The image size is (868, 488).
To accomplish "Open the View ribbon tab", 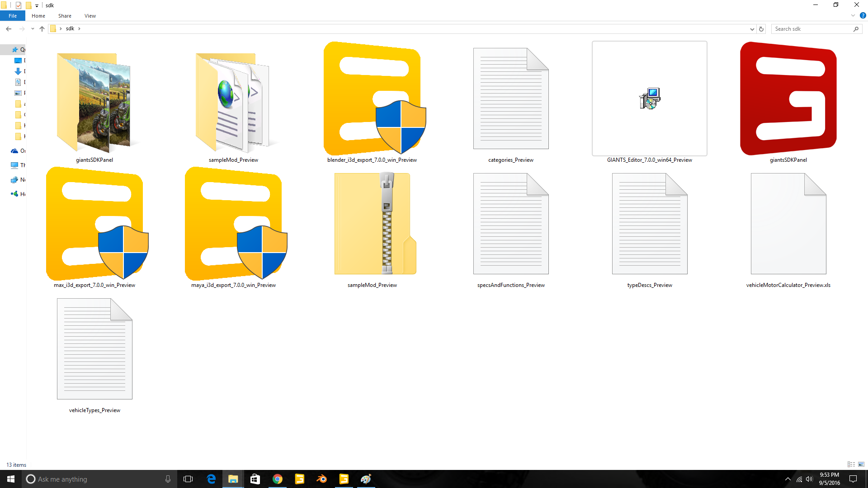I will (x=90, y=16).
